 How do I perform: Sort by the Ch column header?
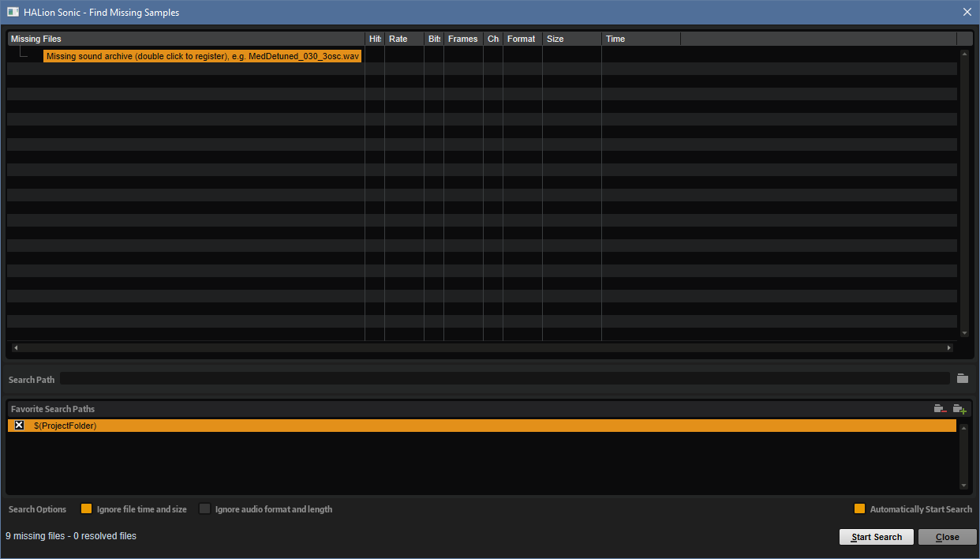pyautogui.click(x=493, y=39)
